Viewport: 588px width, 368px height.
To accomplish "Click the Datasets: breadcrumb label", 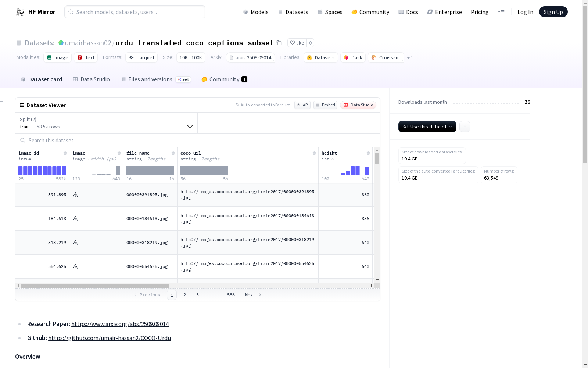I will pyautogui.click(x=40, y=43).
